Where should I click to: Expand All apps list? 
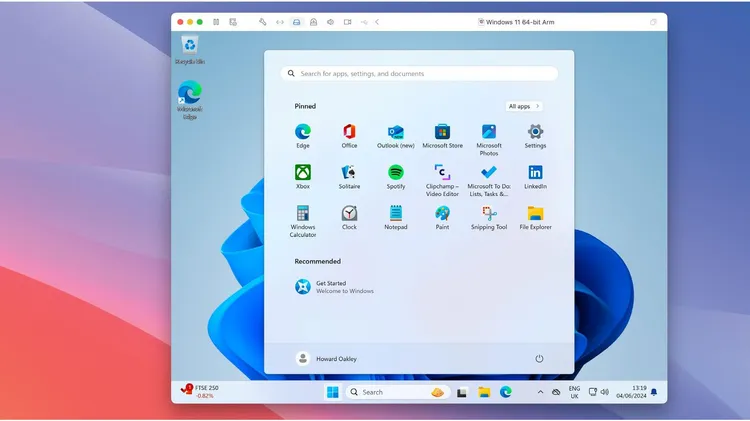pos(524,106)
